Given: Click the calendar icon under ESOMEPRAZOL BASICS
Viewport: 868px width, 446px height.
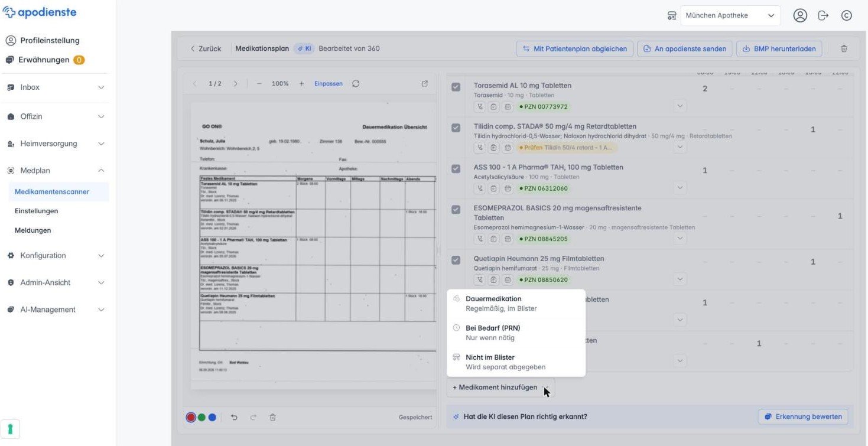Looking at the screenshot, I should point(507,239).
